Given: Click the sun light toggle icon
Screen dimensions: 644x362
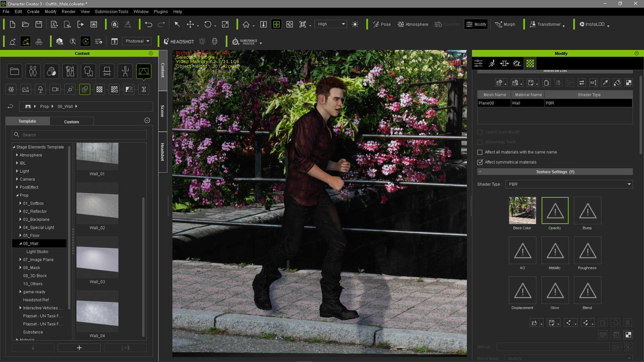Looking at the screenshot, I should [x=355, y=24].
